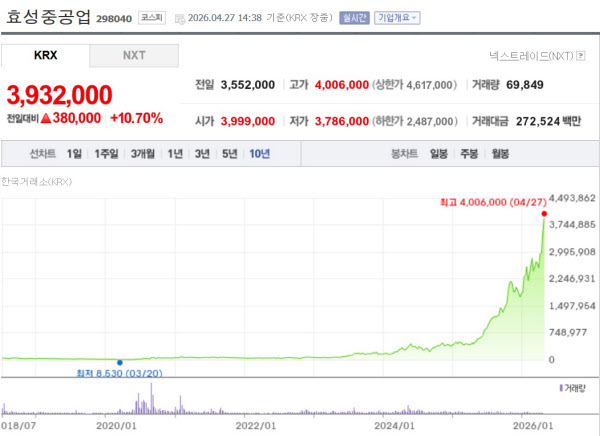Click the 실시간 real-time badge
The image size is (600, 436).
(354, 18)
